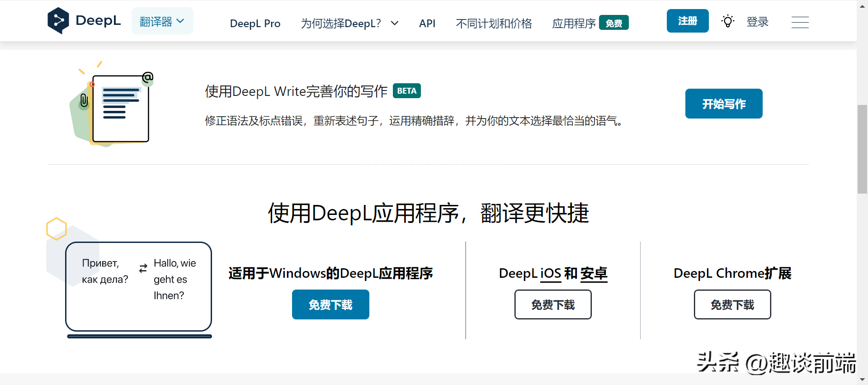Click the DeepL Chrome扩展 heading
The width and height of the screenshot is (868, 385).
click(732, 273)
